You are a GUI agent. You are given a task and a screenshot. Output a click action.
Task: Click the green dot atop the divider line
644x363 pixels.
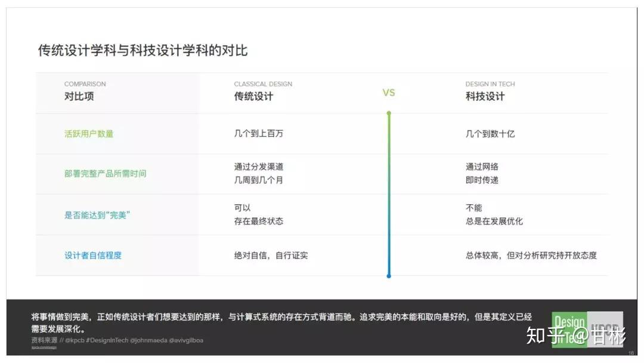pos(389,112)
